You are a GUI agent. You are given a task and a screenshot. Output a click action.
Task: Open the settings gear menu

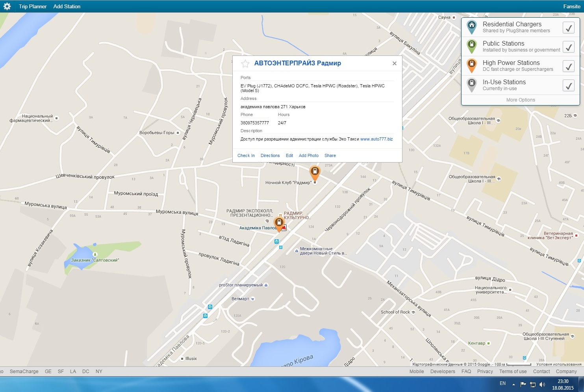click(7, 6)
